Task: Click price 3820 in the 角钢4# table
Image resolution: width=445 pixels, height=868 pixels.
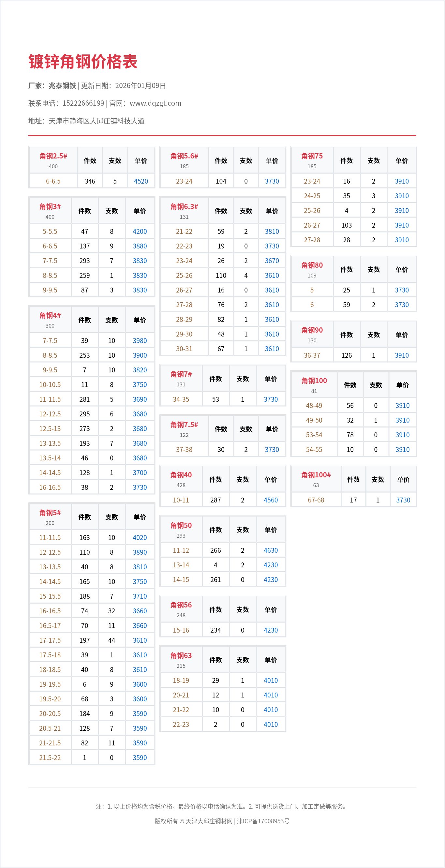Action: coord(140,370)
